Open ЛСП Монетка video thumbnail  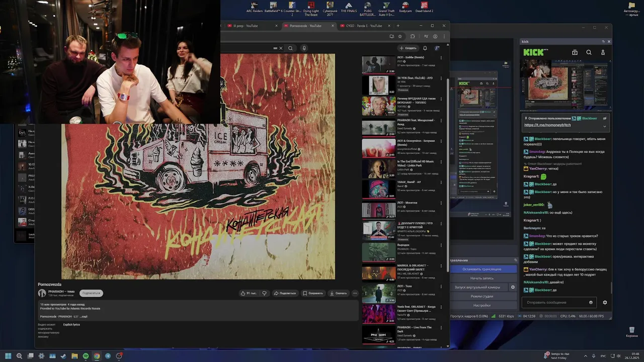378,210
